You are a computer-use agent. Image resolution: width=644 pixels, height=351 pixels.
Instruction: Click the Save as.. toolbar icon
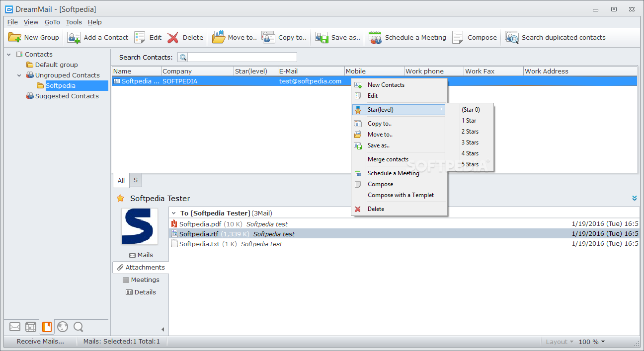point(322,37)
